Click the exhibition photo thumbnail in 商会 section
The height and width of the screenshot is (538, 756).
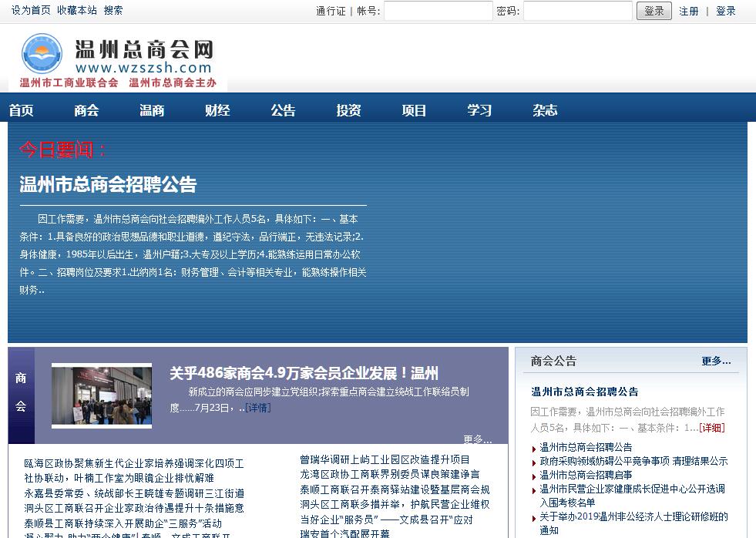coord(102,396)
